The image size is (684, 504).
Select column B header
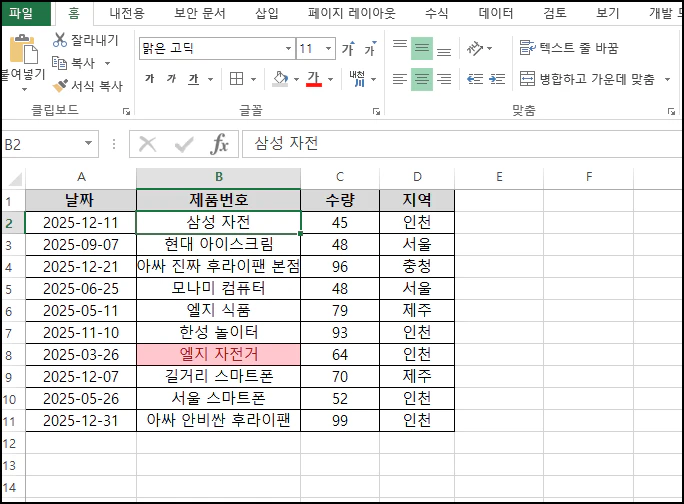[219, 177]
